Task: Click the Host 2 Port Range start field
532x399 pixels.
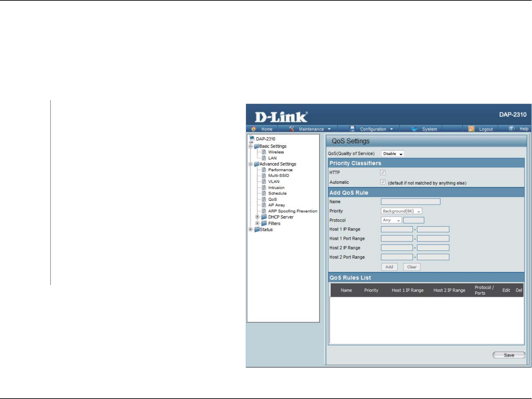Action: (x=397, y=257)
